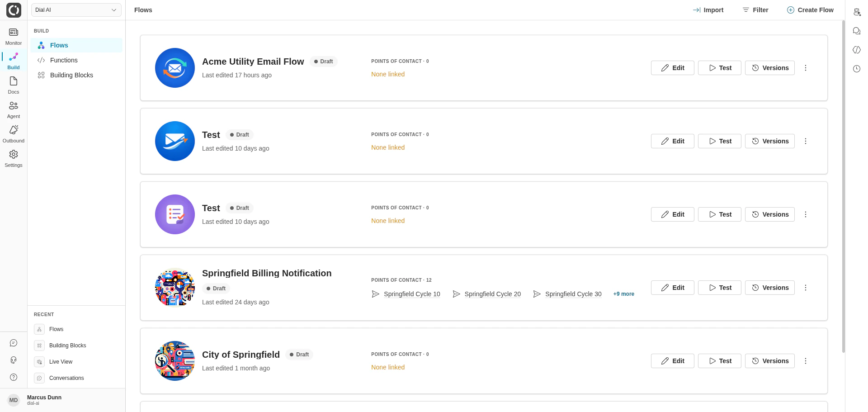This screenshot has height=412, width=868.
Task: Click Create Flow
Action: pyautogui.click(x=810, y=10)
